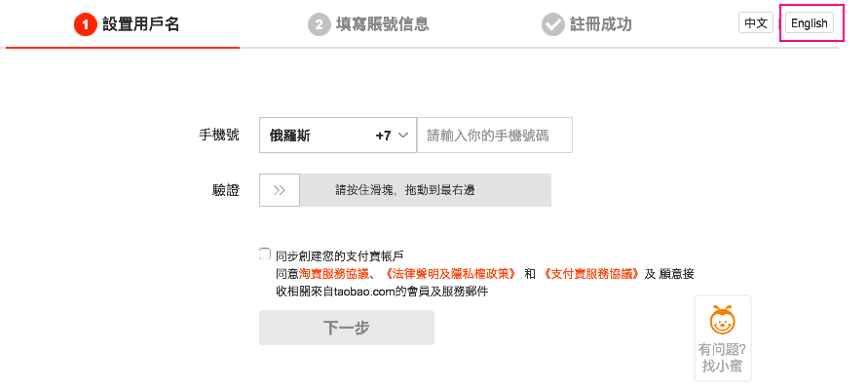Image resolution: width=868 pixels, height=391 pixels.
Task: Switch language to 中文
Action: 755,23
